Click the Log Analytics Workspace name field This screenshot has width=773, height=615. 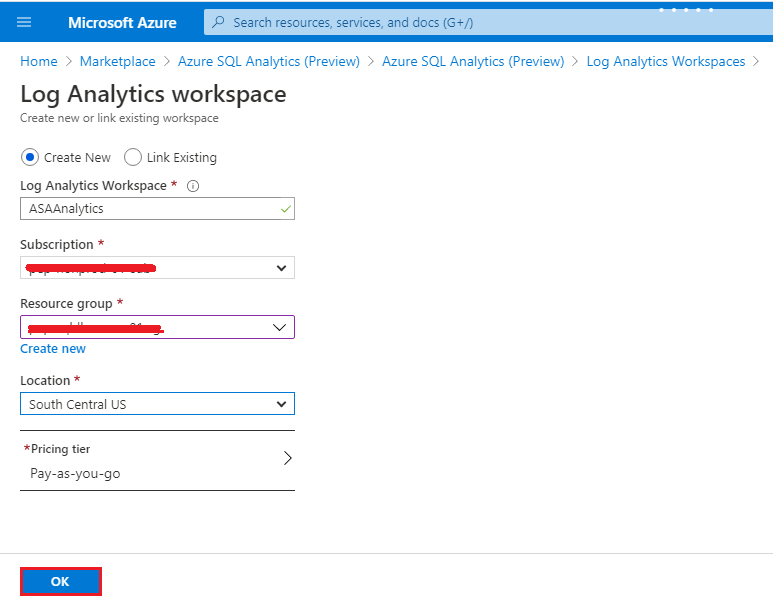[150, 209]
